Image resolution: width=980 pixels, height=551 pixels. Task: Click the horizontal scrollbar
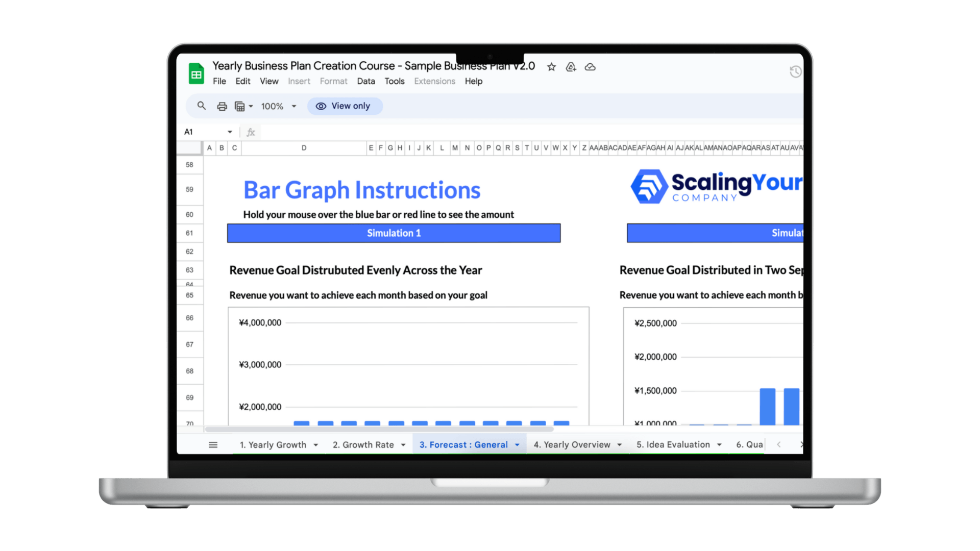(x=379, y=429)
